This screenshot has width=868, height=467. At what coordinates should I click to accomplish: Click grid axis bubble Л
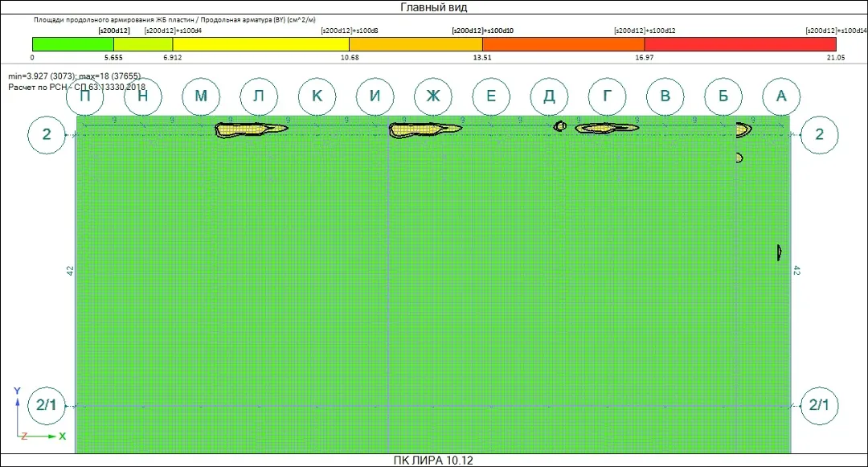click(x=259, y=96)
